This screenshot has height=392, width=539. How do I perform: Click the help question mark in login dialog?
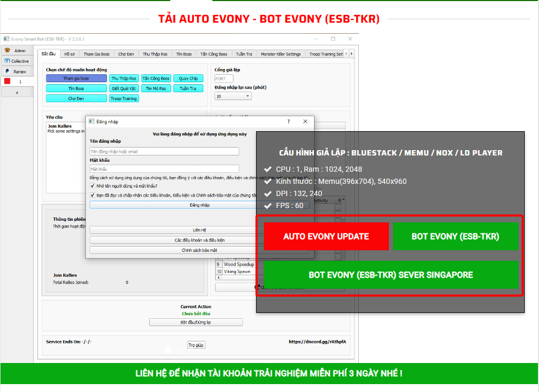tap(288, 122)
